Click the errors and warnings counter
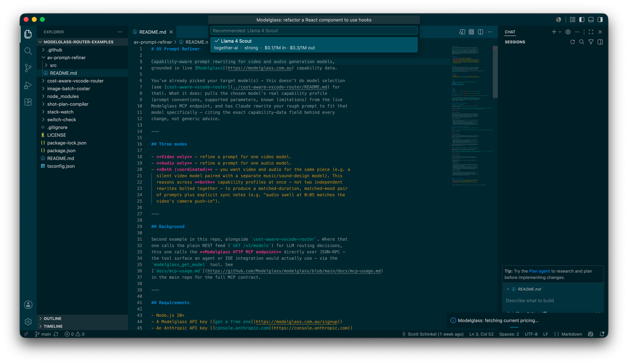 point(74,334)
